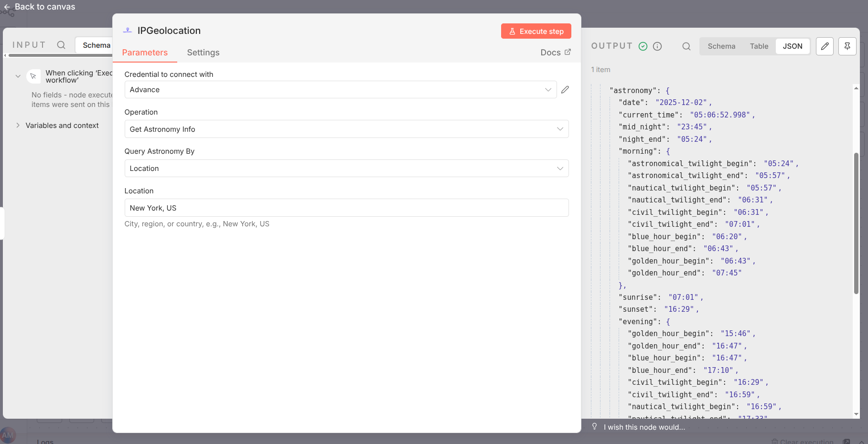Click the Back to canvas arrow
This screenshot has height=444, width=868.
[x=7, y=7]
